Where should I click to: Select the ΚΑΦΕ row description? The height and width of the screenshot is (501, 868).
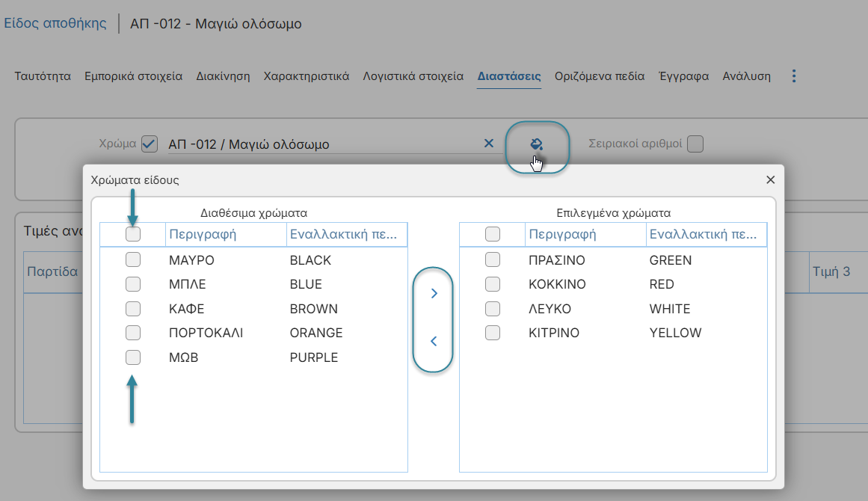187,309
